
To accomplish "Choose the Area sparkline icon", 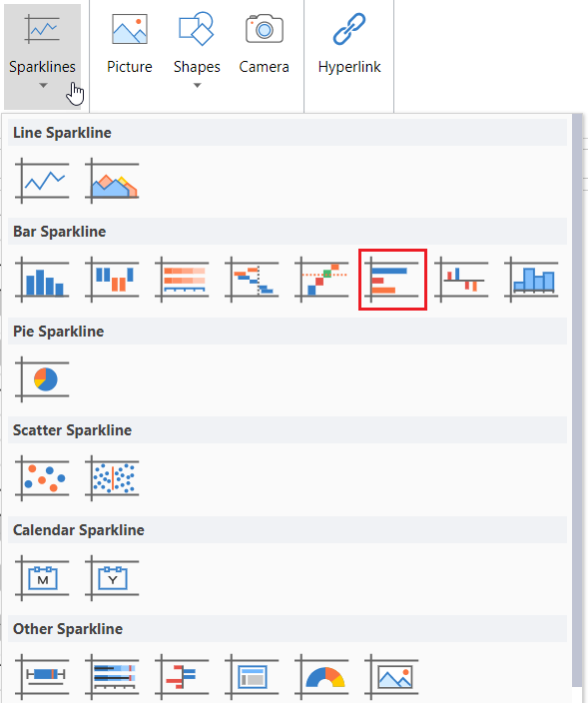I will (112, 181).
